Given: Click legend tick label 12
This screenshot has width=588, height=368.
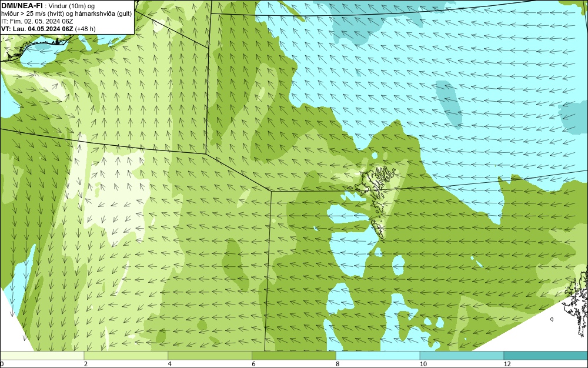Looking at the screenshot, I should pyautogui.click(x=507, y=364).
